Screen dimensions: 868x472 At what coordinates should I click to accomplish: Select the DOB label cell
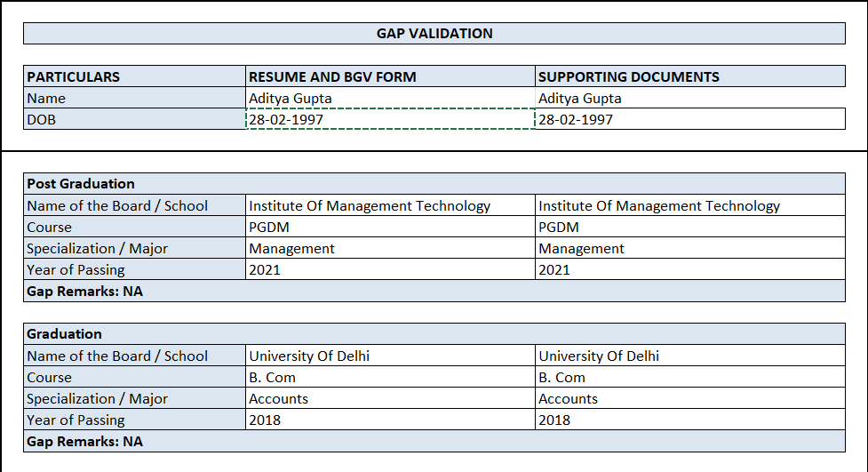(x=135, y=119)
